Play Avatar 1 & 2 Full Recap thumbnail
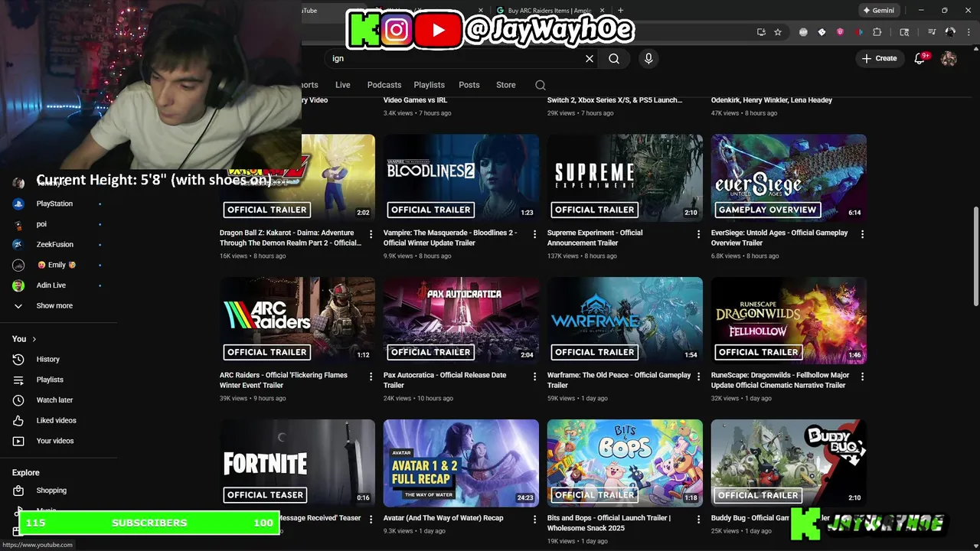The height and width of the screenshot is (551, 980). 461,463
